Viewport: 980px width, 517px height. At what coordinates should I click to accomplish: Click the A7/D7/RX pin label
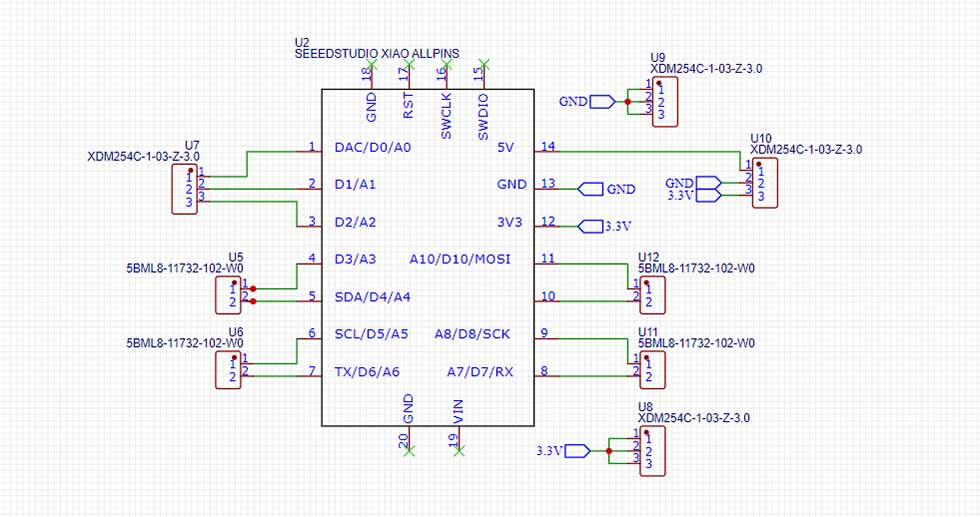tap(480, 372)
